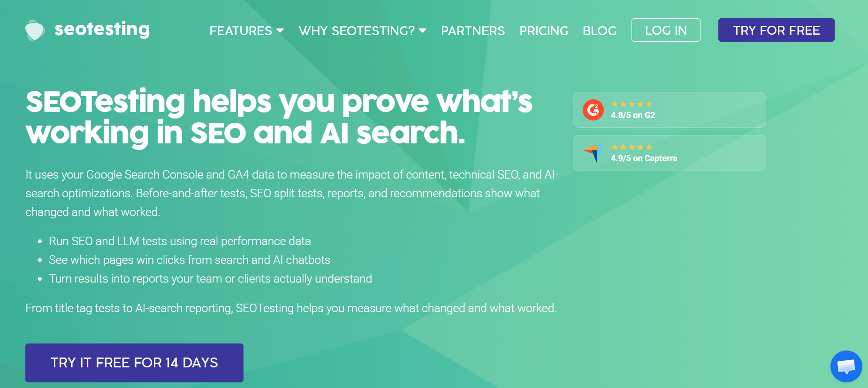Visit the BLOG link
This screenshot has height=388, width=868.
(599, 31)
